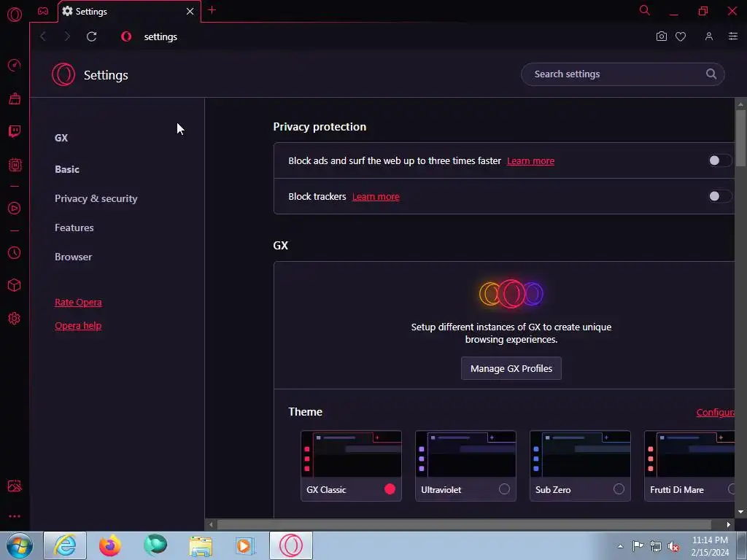Select the GX Classic theme radio

[x=390, y=489]
